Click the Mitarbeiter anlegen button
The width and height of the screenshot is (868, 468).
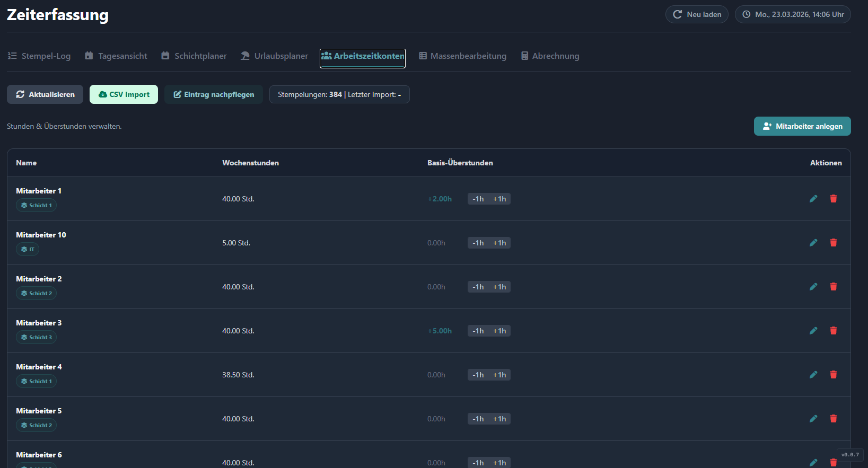(802, 126)
